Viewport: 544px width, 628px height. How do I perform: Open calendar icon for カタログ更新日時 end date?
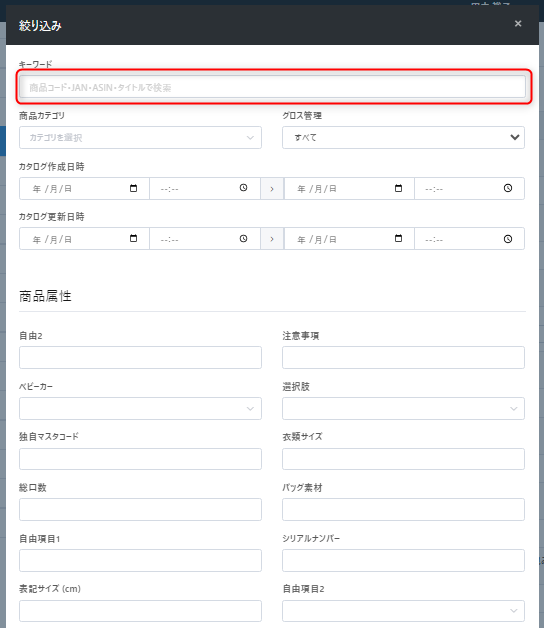[x=398, y=239]
